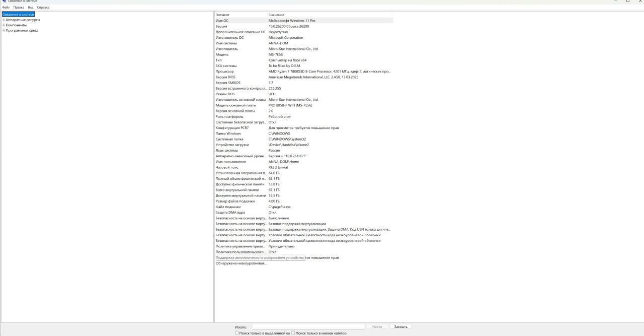Screen dimensions: 644x336
Task: Select the Системная папка row
Action: click(x=304, y=139)
